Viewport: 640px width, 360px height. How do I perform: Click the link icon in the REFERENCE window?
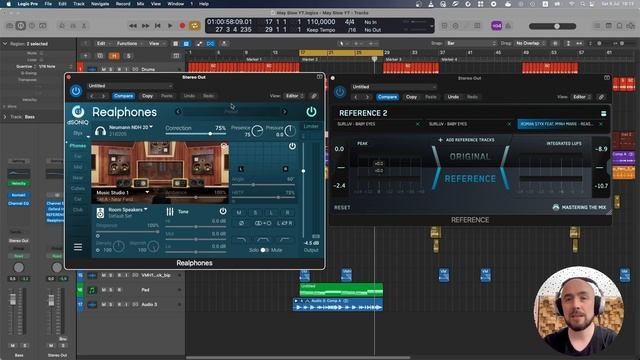tap(601, 97)
